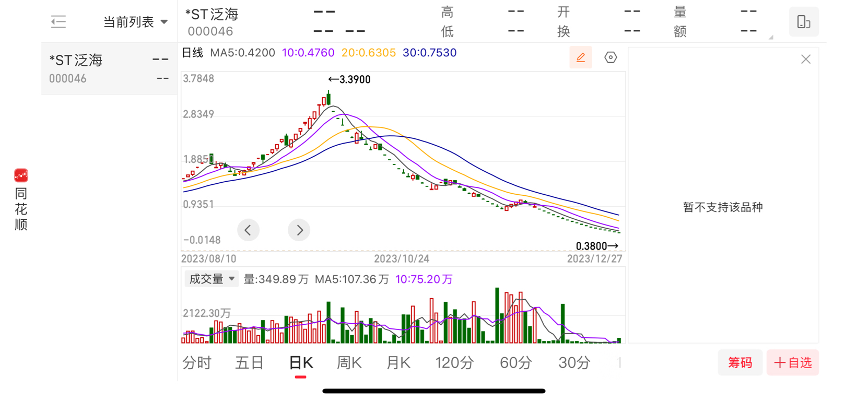Select *ST泛海 000046 in the list

(x=109, y=68)
